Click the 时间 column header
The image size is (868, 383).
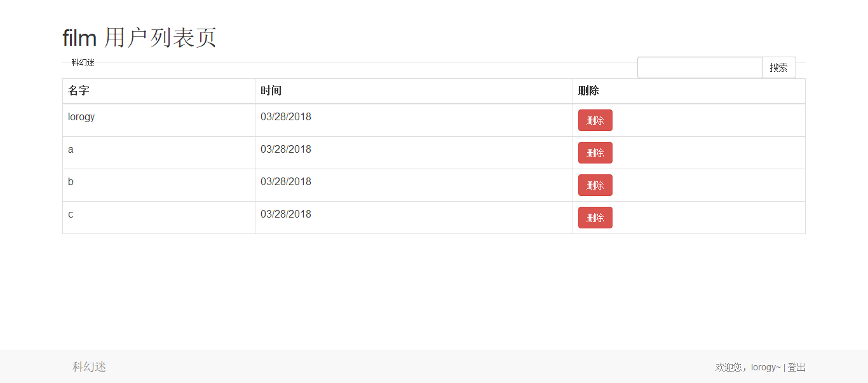pos(414,91)
